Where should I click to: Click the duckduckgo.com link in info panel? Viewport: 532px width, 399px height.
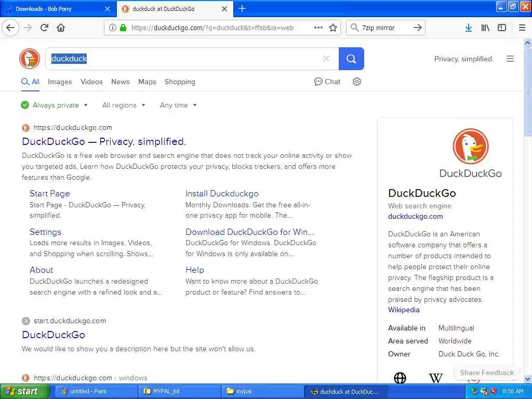[415, 217]
